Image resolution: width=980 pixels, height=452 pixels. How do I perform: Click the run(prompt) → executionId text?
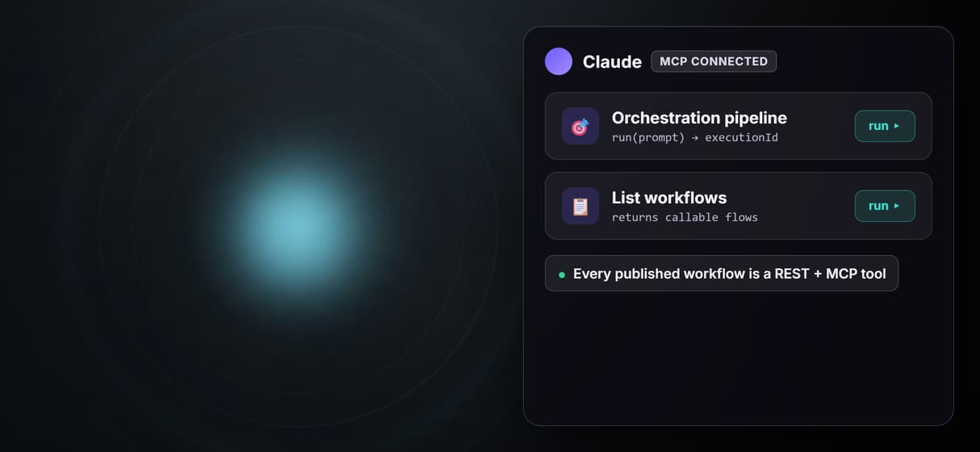(695, 137)
